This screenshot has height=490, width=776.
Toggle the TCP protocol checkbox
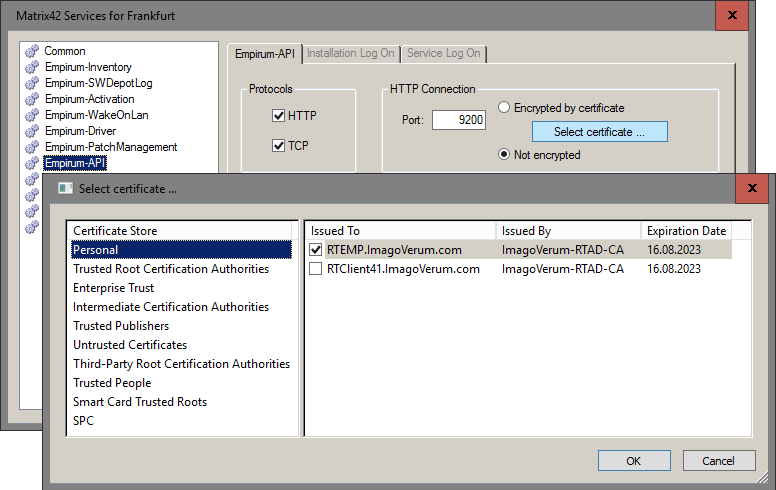pyautogui.click(x=279, y=146)
